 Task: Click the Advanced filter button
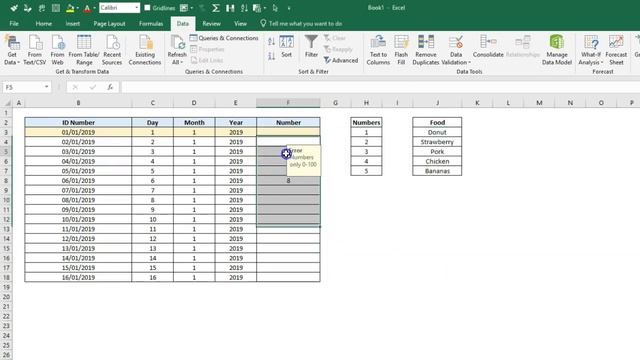coord(341,60)
